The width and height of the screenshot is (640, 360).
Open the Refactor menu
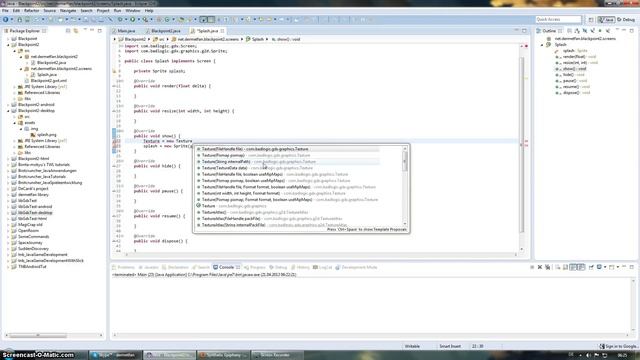point(31,11)
